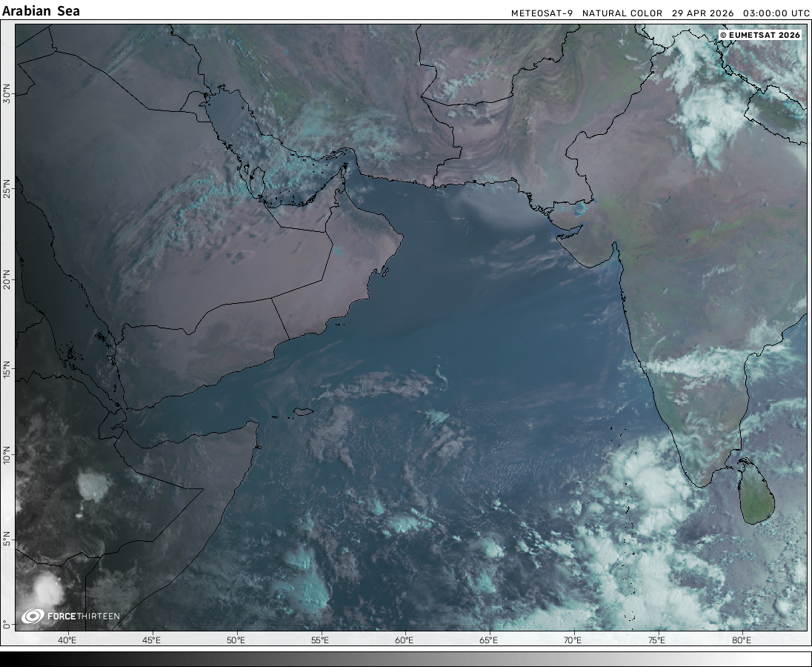This screenshot has height=667, width=812.
Task: Select the Arabian Sea title
Action: pyautogui.click(x=41, y=11)
